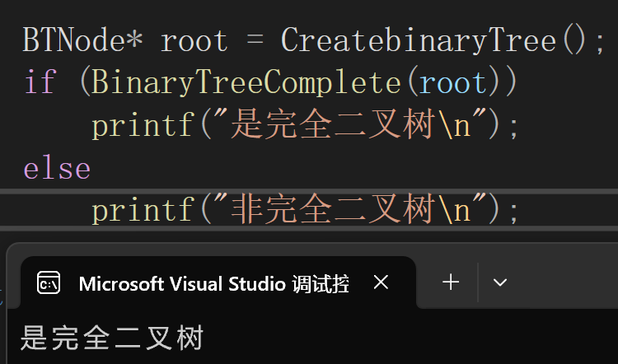Viewport: 618px width, 364px height.
Task: Click the if keyword in the code
Action: coord(40,82)
